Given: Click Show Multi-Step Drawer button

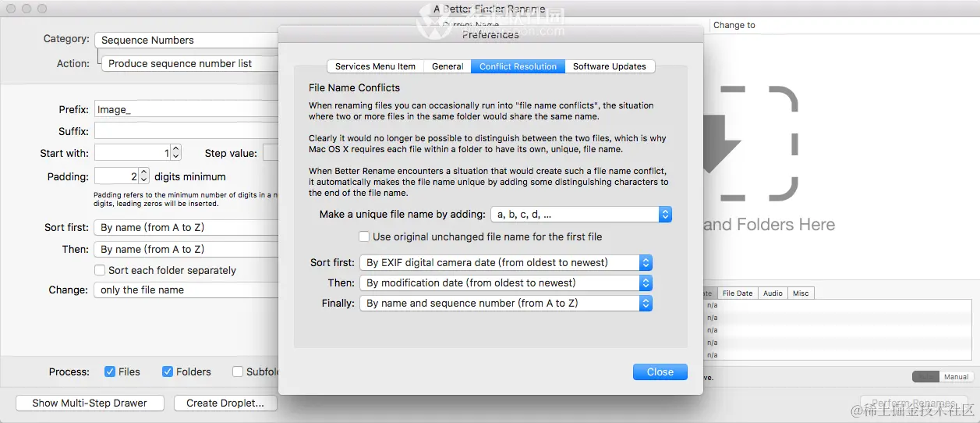Looking at the screenshot, I should tap(90, 403).
